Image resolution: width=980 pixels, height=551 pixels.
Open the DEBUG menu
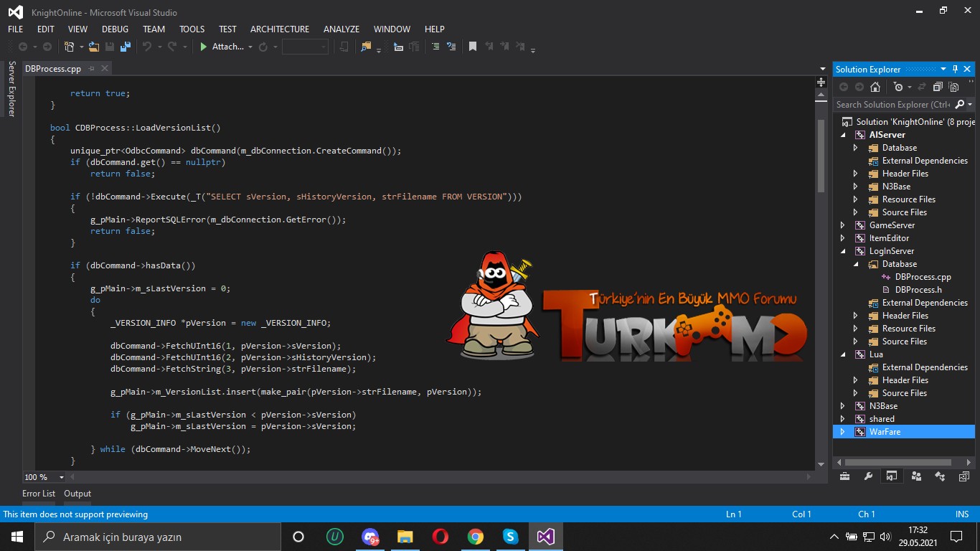point(115,29)
